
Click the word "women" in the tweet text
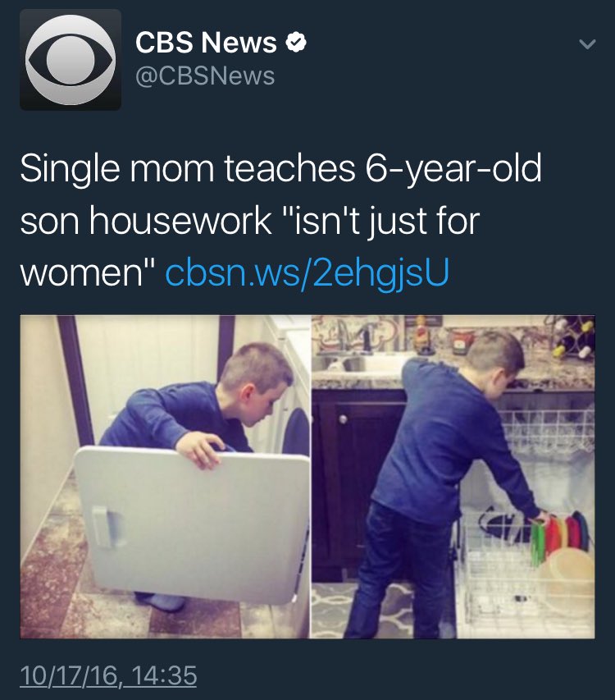pos(82,272)
